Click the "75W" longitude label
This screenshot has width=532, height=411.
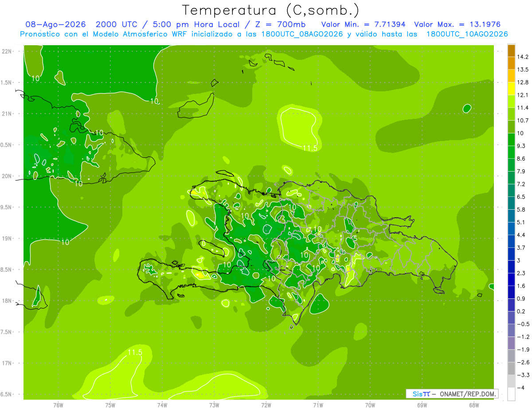[x=110, y=405]
